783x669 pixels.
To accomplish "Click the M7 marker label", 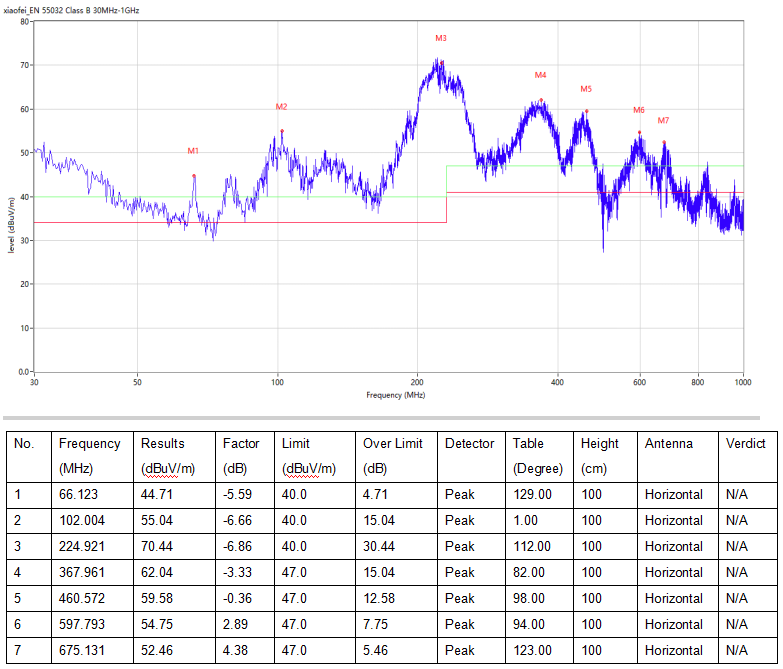I will pyautogui.click(x=663, y=121).
